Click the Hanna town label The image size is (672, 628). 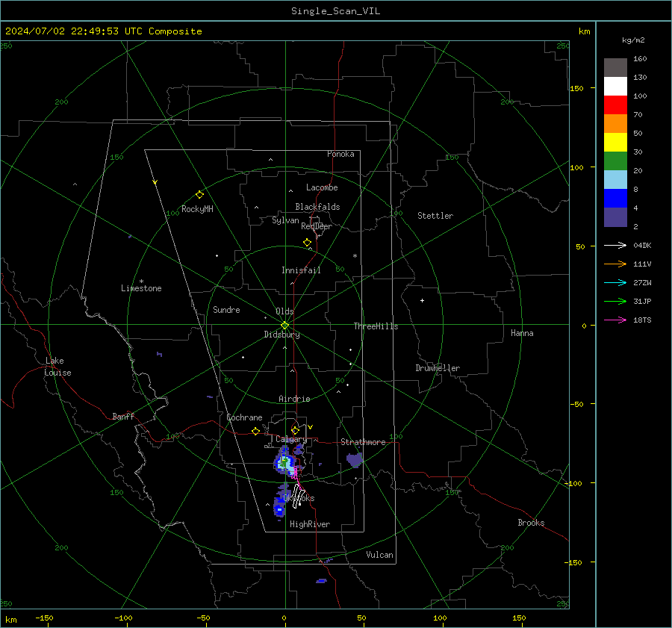[x=522, y=333]
